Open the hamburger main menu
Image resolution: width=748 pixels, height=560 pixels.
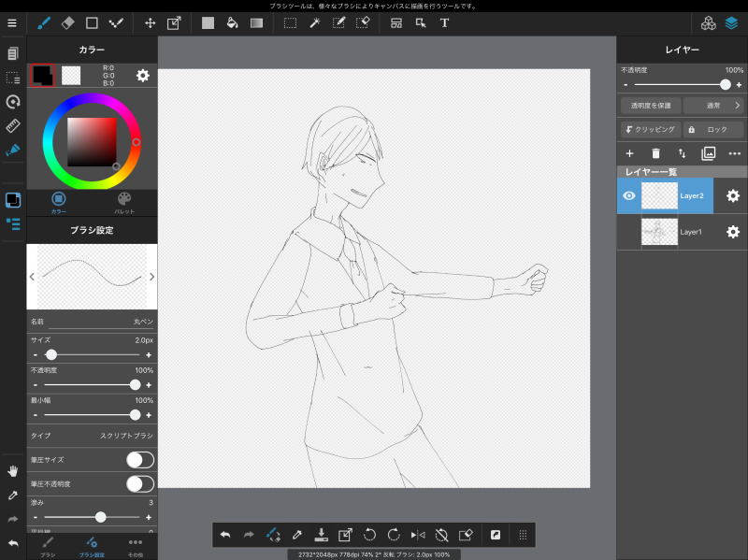(x=12, y=22)
